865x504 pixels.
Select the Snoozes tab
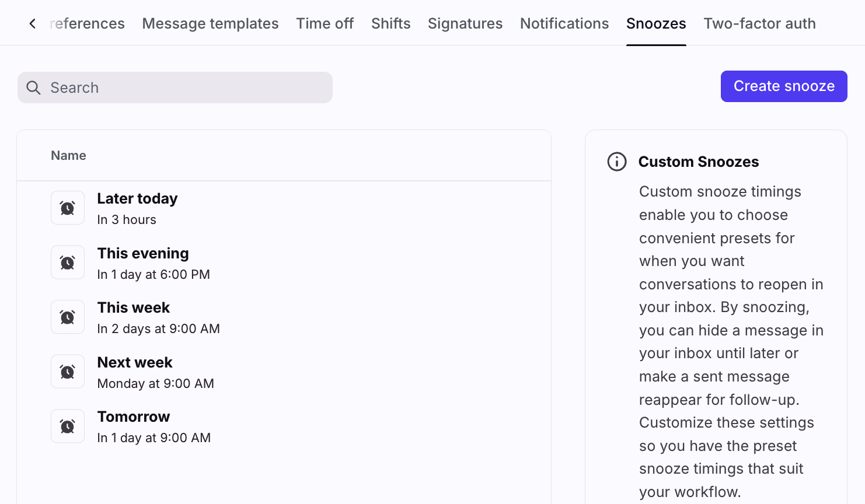(x=655, y=23)
